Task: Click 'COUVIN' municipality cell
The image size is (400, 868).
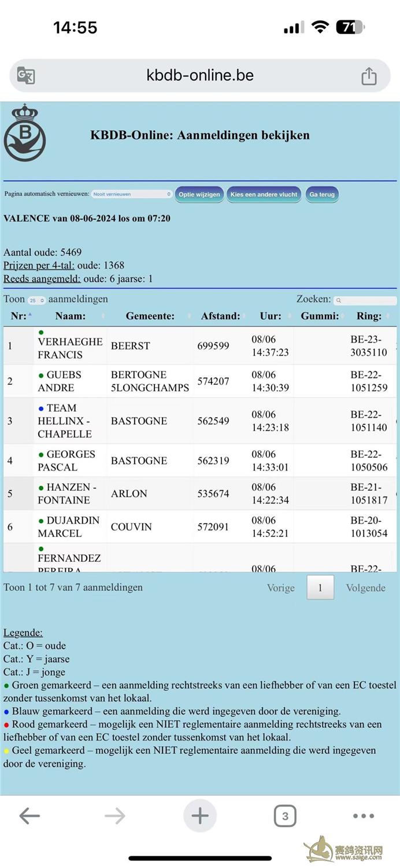Action: (x=131, y=527)
